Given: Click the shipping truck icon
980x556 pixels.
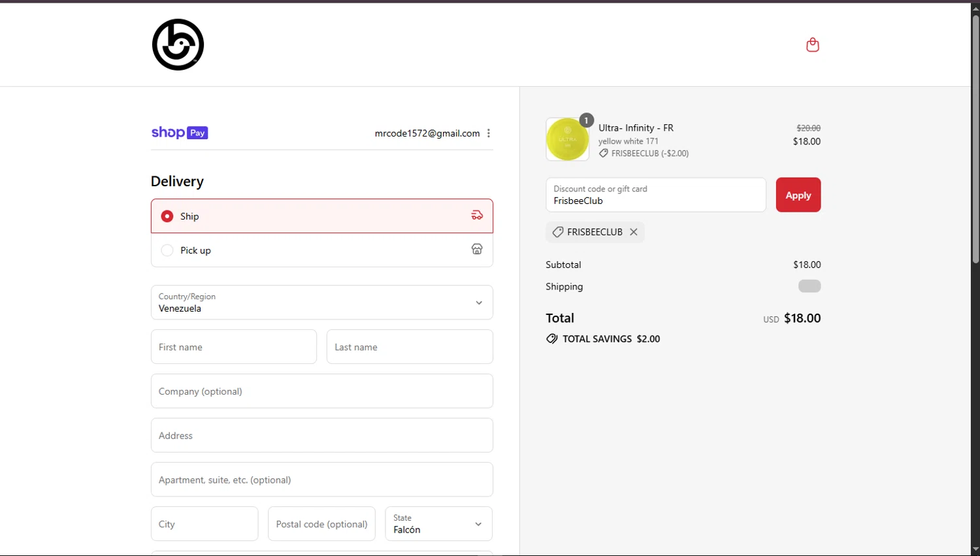Looking at the screenshot, I should (x=477, y=216).
